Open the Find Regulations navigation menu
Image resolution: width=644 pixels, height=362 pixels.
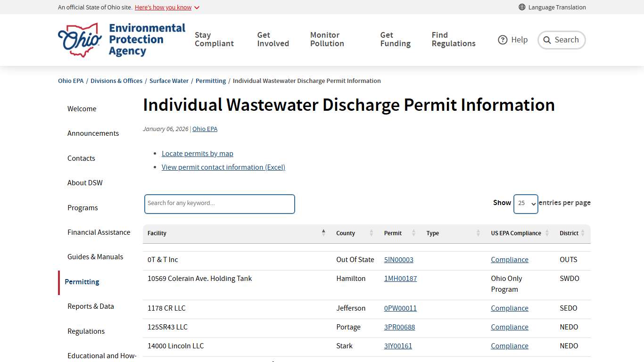click(x=453, y=40)
